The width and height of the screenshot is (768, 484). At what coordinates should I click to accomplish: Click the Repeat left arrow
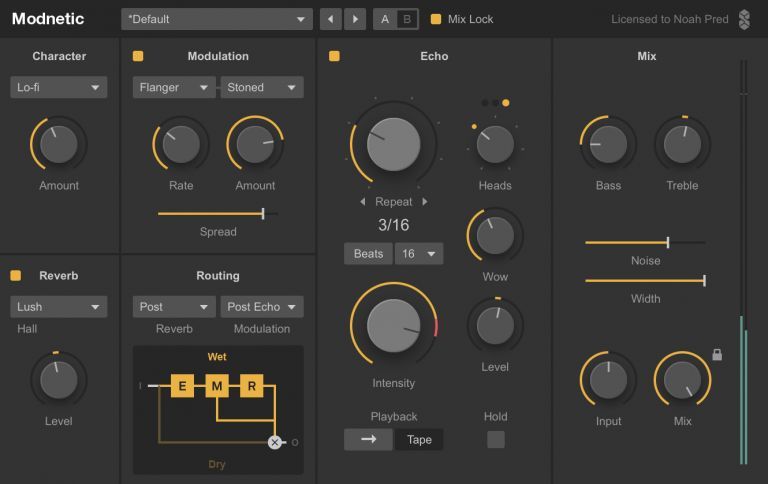pyautogui.click(x=362, y=202)
